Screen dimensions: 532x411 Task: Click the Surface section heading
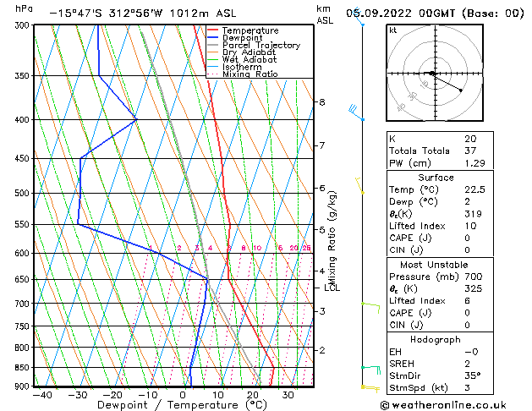click(436, 178)
